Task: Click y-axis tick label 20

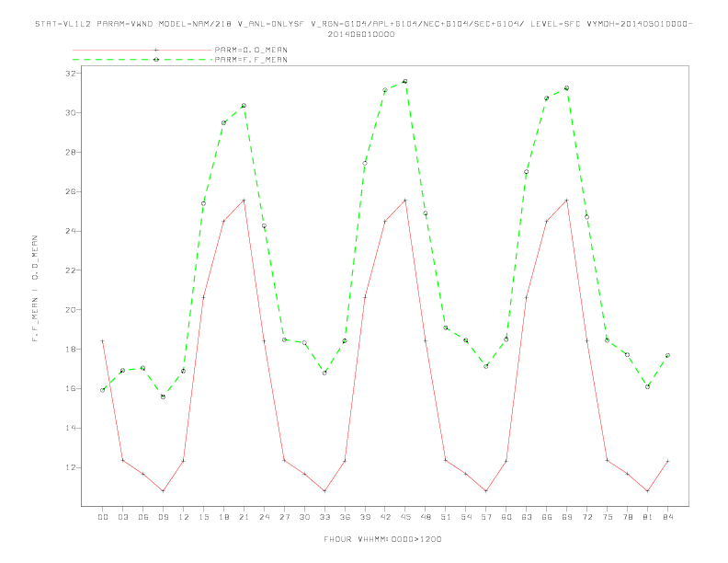Action: tap(71, 310)
